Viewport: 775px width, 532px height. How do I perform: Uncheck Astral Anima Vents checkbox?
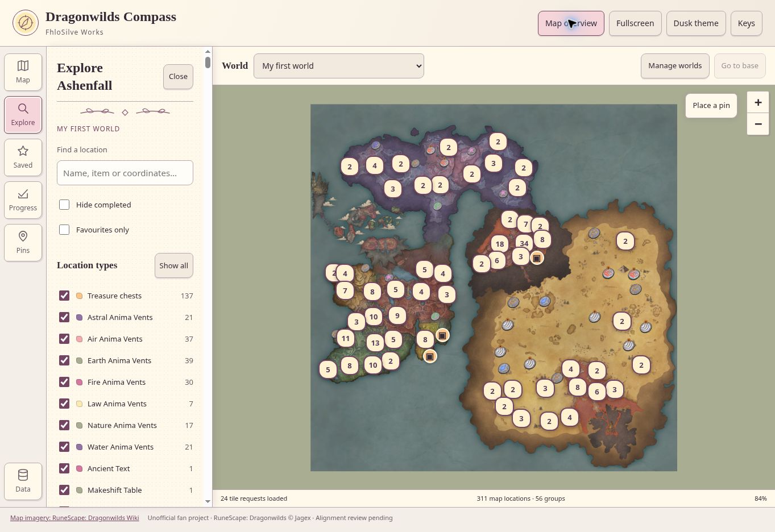coord(64,317)
